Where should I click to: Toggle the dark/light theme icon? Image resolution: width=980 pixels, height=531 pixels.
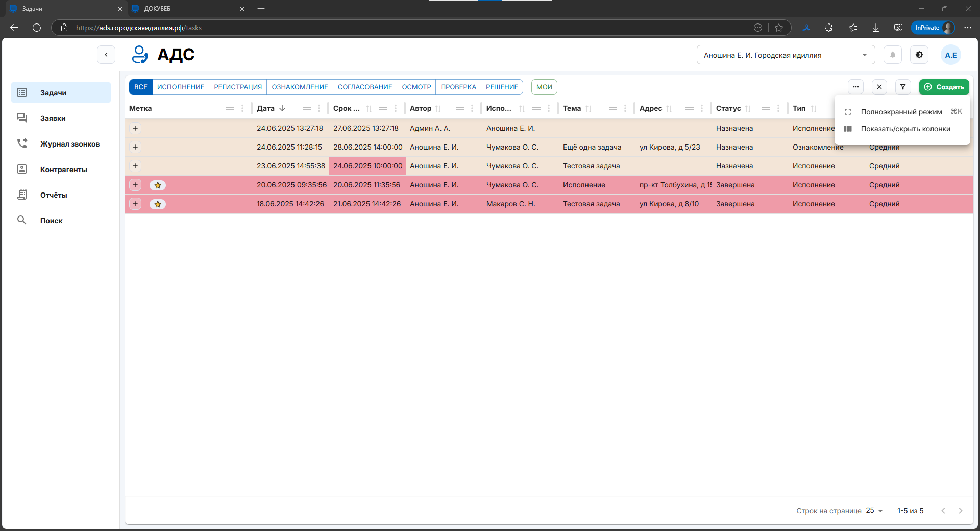(919, 55)
